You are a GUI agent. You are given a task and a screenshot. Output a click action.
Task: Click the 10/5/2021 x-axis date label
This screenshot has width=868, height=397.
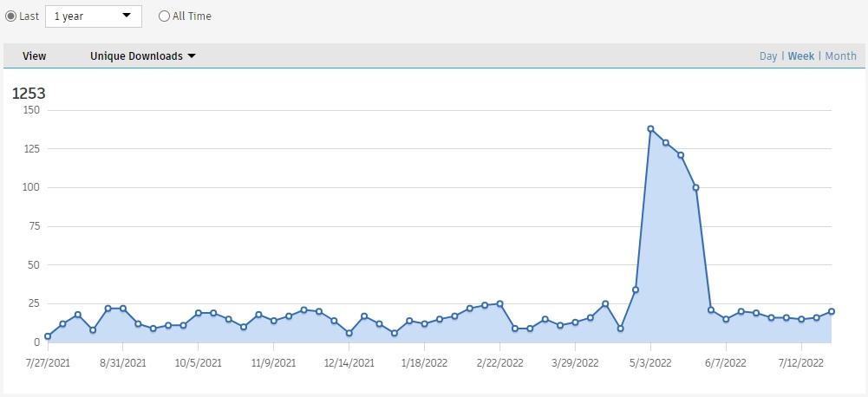[199, 364]
